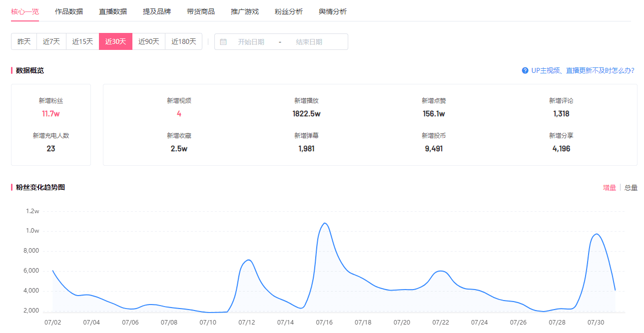Click the blue question mark help icon
The height and width of the screenshot is (333, 644).
point(525,70)
